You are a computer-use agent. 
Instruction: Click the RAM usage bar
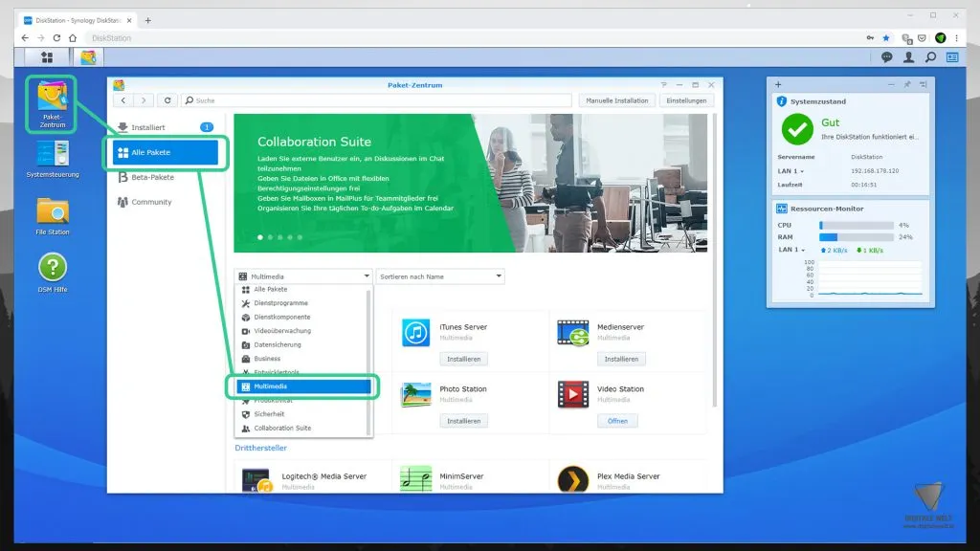pos(857,237)
